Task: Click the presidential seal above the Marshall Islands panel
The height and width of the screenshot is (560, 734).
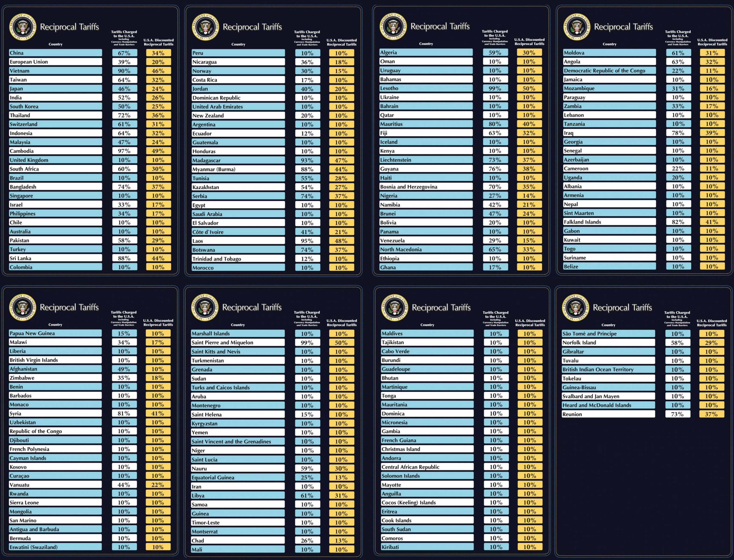Action: (x=205, y=307)
